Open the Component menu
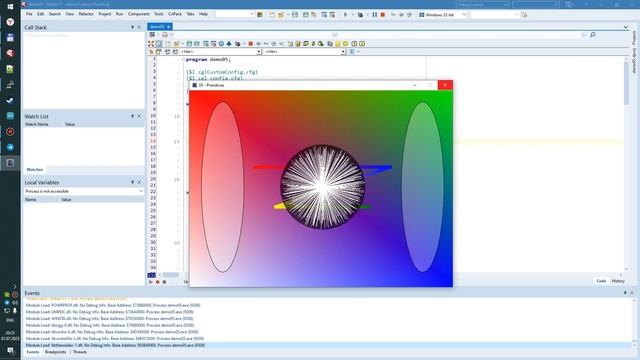The width and height of the screenshot is (640, 360). (x=138, y=14)
